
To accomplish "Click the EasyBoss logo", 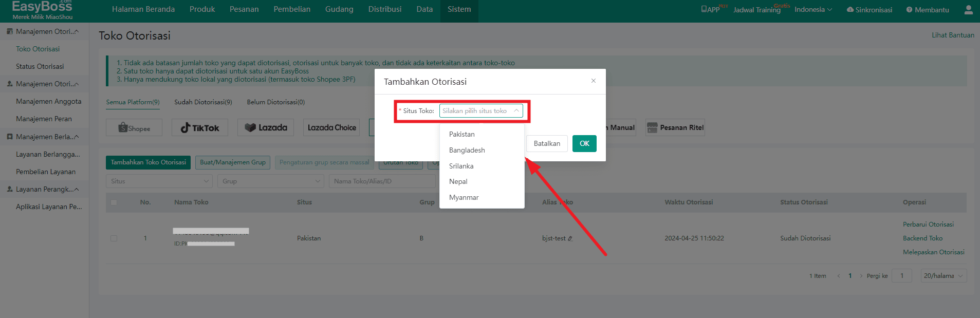I will coord(42,10).
